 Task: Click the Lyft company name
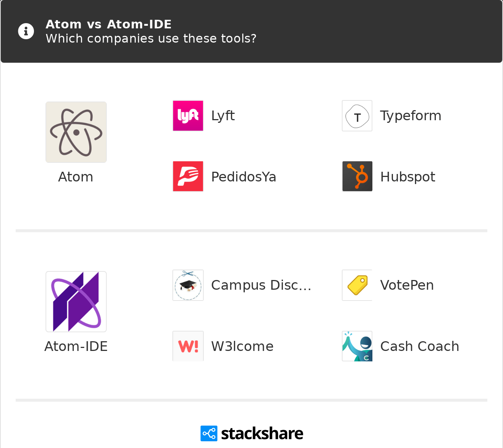(x=223, y=116)
